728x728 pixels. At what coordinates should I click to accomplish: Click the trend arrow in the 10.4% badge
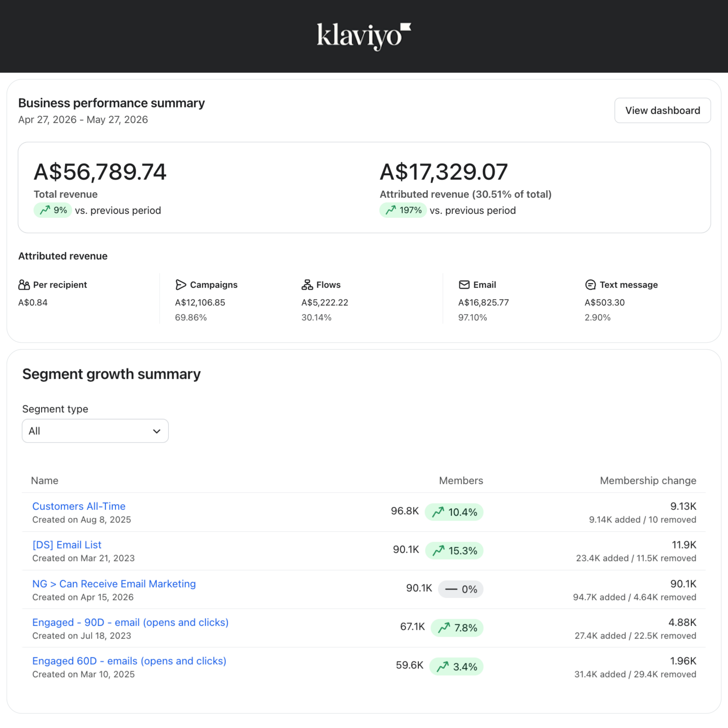click(x=438, y=512)
